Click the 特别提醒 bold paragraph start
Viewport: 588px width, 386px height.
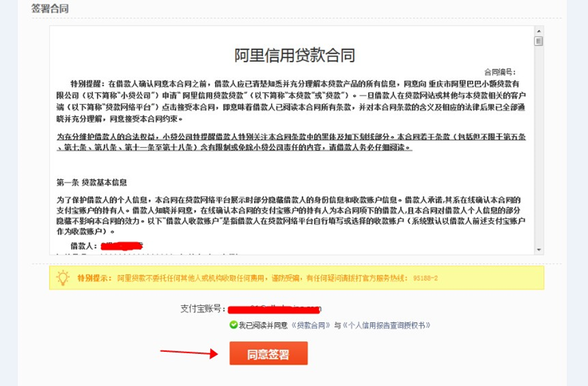coord(88,84)
